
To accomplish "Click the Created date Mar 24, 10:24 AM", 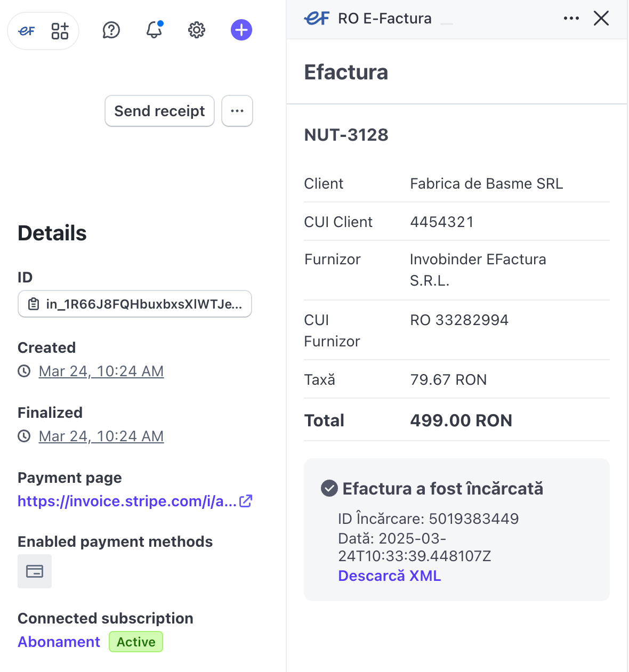I will tap(101, 371).
